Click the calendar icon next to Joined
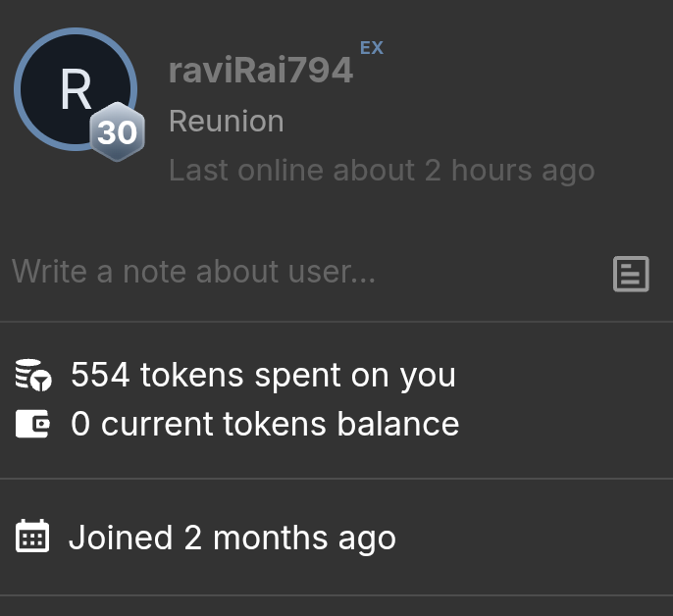The image size is (673, 616). (33, 538)
